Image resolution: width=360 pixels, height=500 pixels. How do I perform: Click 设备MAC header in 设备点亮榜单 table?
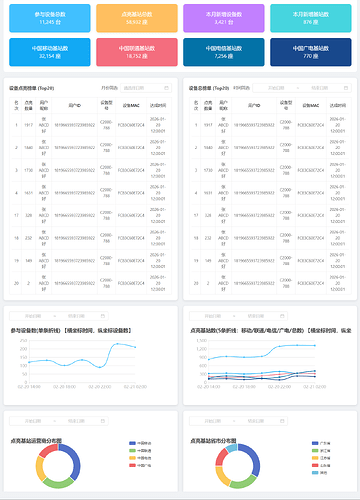coord(131,105)
